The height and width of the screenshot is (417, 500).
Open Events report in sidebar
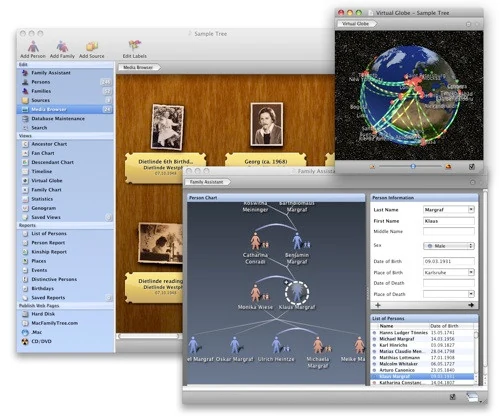coord(65,270)
